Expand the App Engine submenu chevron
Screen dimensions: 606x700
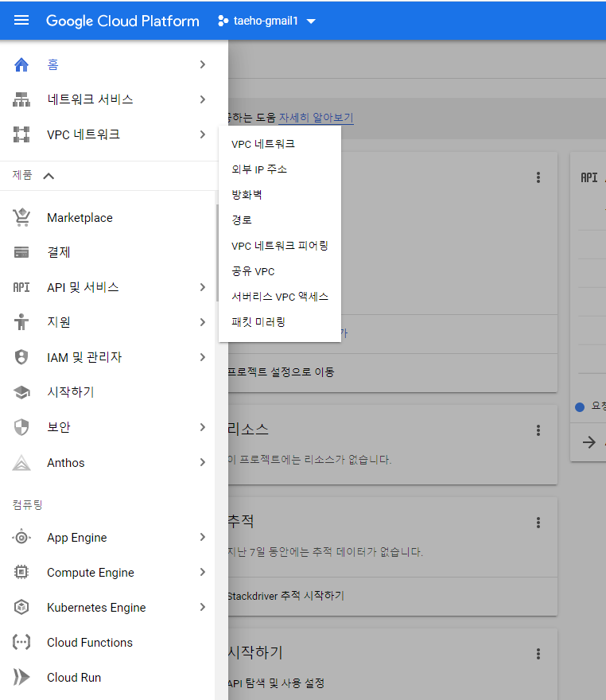(x=203, y=537)
